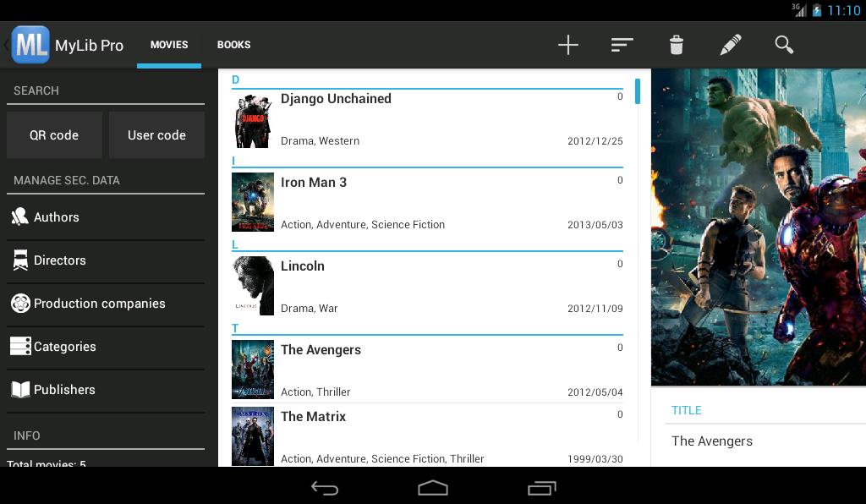Image resolution: width=866 pixels, height=504 pixels.
Task: Delete with the trash can icon
Action: point(676,45)
